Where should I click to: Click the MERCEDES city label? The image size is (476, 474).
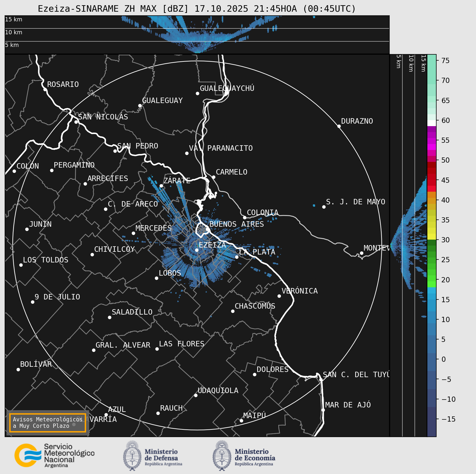(153, 228)
